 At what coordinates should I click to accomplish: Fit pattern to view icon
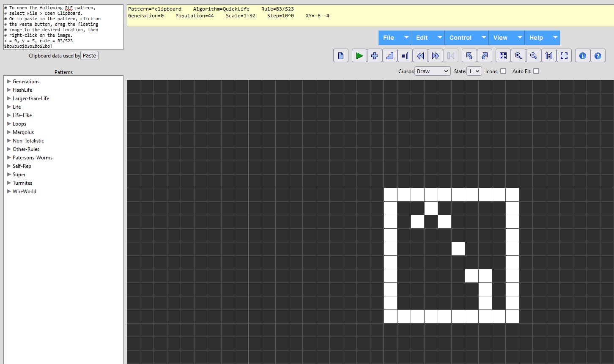pos(503,56)
